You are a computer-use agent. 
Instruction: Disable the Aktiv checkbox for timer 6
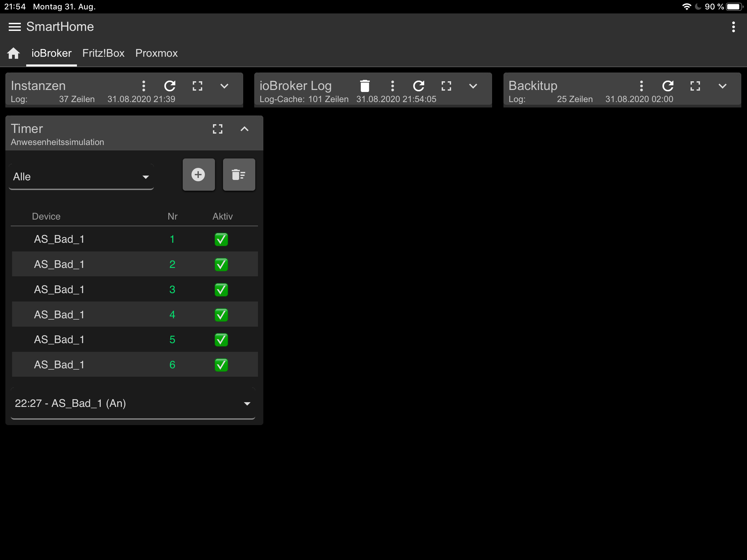[221, 365]
